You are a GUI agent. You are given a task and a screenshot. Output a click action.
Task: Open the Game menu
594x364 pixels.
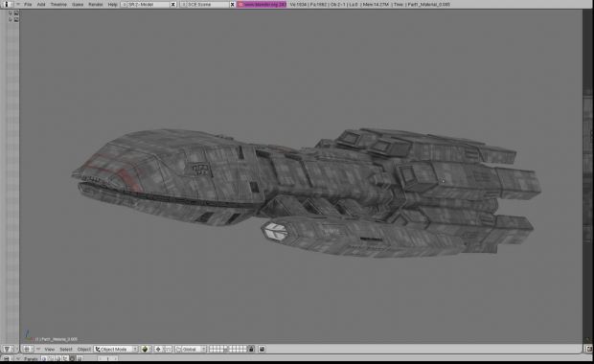tap(78, 5)
